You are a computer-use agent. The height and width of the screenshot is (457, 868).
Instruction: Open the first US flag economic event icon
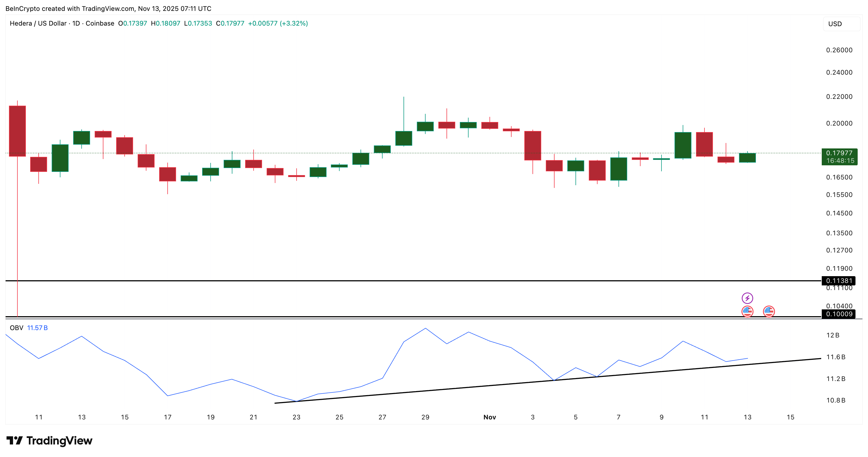click(748, 312)
